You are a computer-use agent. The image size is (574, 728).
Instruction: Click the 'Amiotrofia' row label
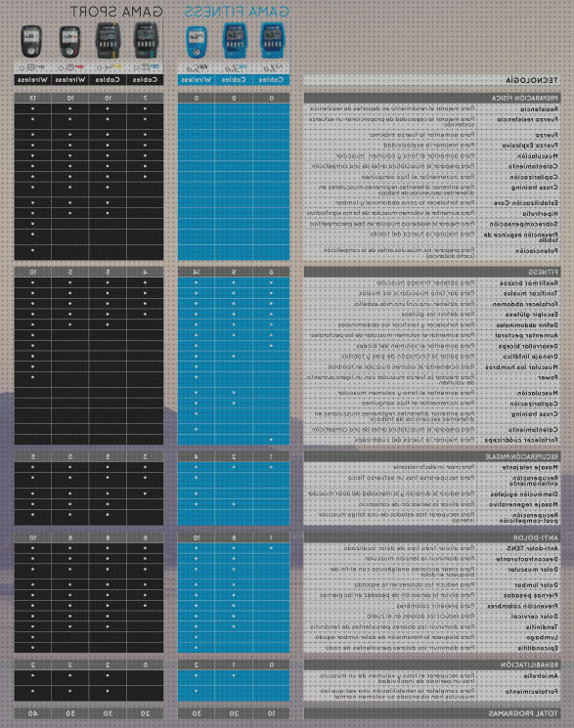541,676
